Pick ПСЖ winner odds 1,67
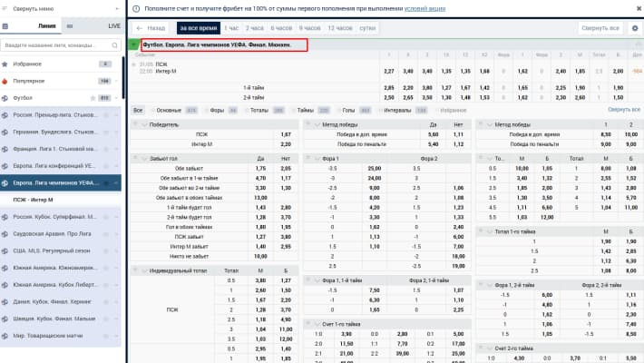 (x=286, y=134)
